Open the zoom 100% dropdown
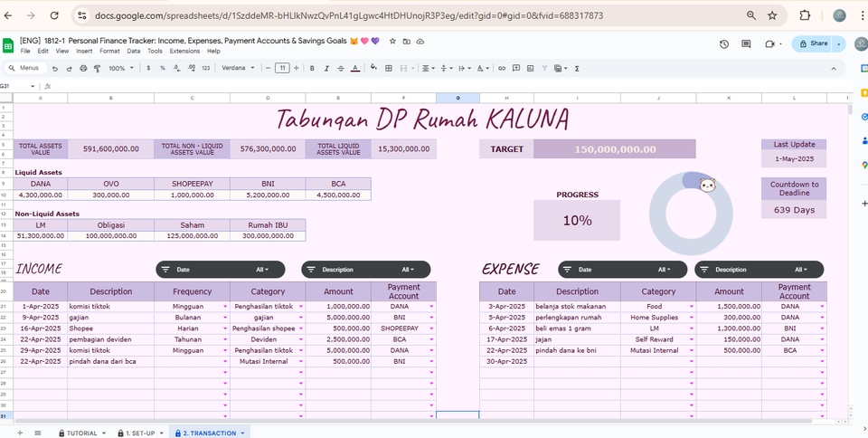 [121, 68]
